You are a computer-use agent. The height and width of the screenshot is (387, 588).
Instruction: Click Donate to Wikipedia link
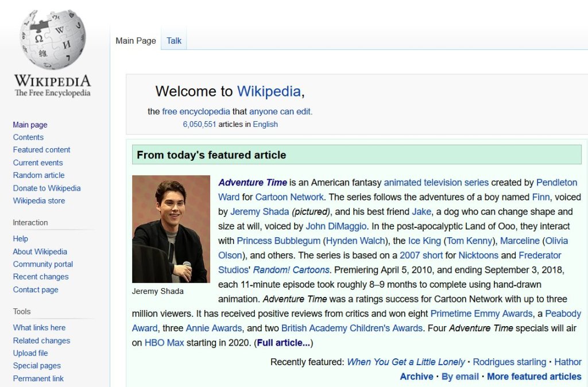tap(47, 188)
